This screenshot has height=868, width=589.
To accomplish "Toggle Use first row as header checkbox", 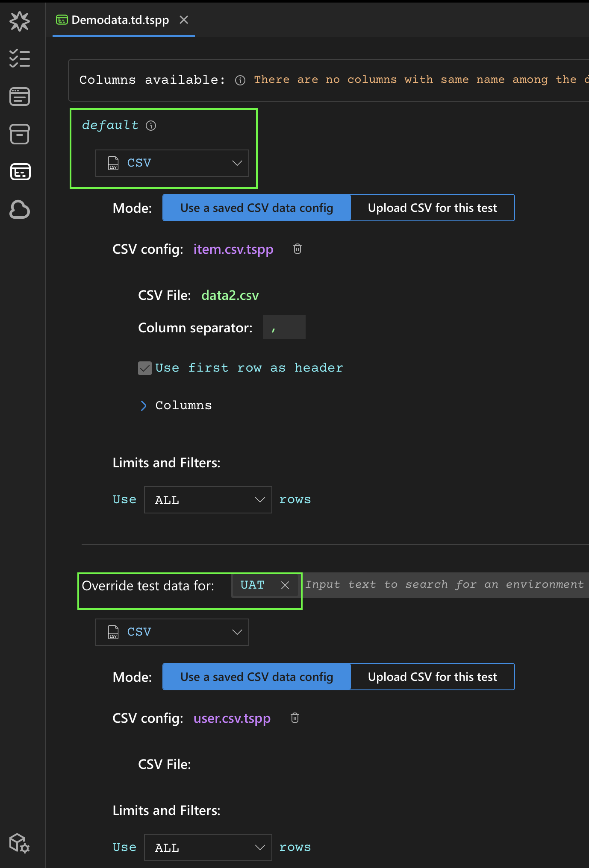I will point(145,368).
